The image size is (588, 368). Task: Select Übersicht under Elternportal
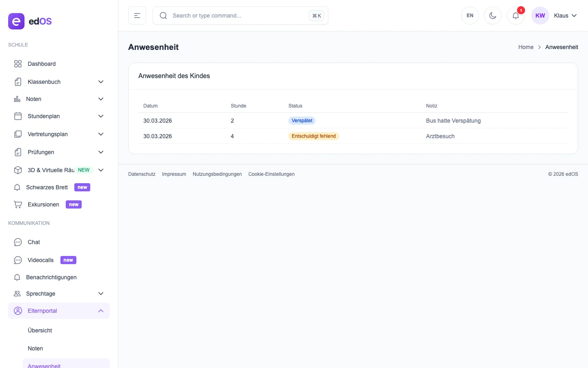coord(40,330)
